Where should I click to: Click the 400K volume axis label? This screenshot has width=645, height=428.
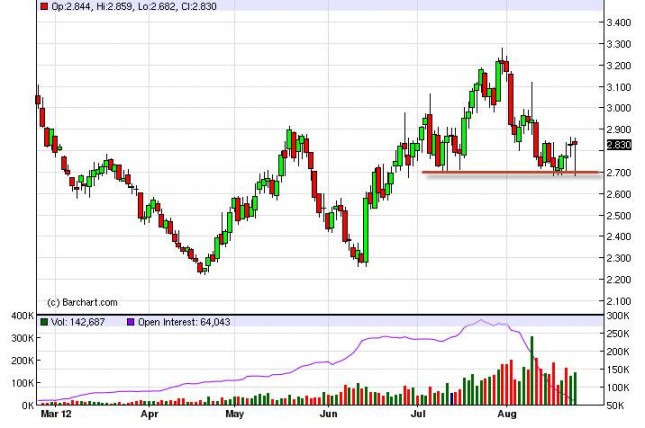pos(23,316)
